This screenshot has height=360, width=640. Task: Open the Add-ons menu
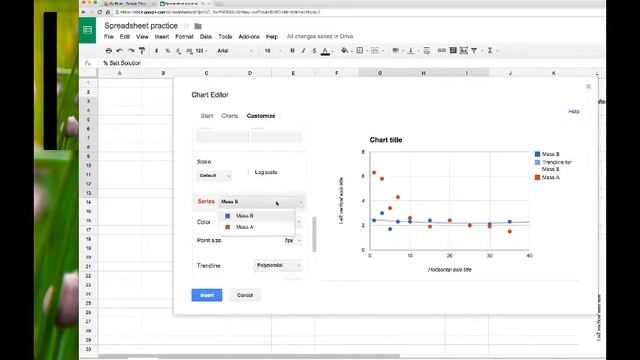pyautogui.click(x=249, y=36)
